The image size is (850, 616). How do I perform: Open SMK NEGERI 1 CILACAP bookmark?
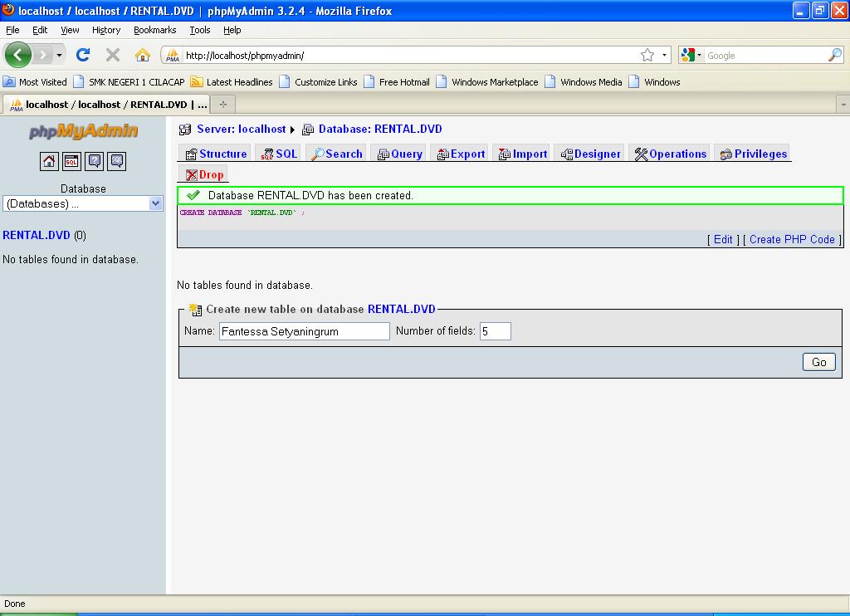click(x=129, y=82)
